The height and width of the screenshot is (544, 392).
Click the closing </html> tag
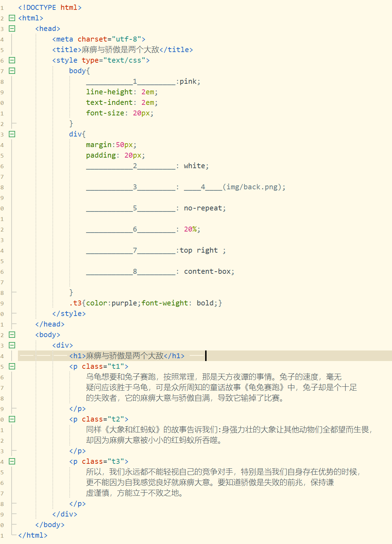(x=33, y=535)
